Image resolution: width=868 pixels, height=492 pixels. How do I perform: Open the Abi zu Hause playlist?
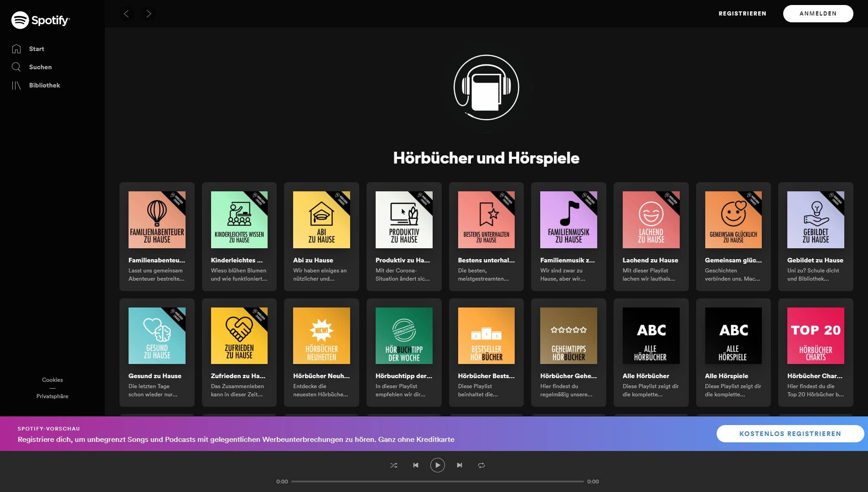(321, 220)
